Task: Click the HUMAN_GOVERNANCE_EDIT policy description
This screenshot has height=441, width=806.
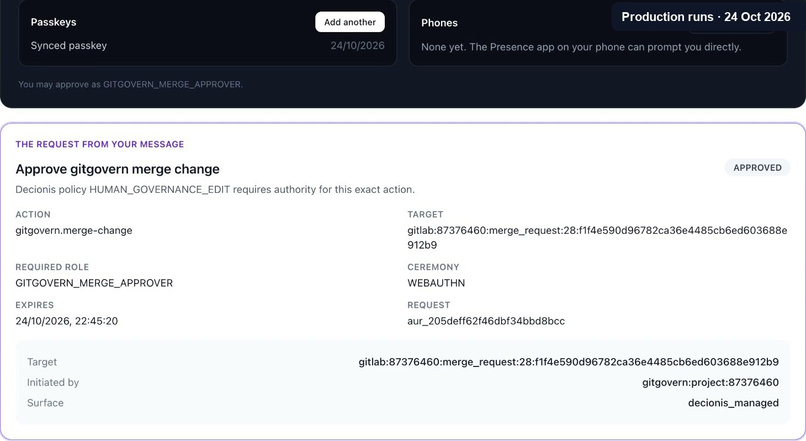Action: [215, 190]
